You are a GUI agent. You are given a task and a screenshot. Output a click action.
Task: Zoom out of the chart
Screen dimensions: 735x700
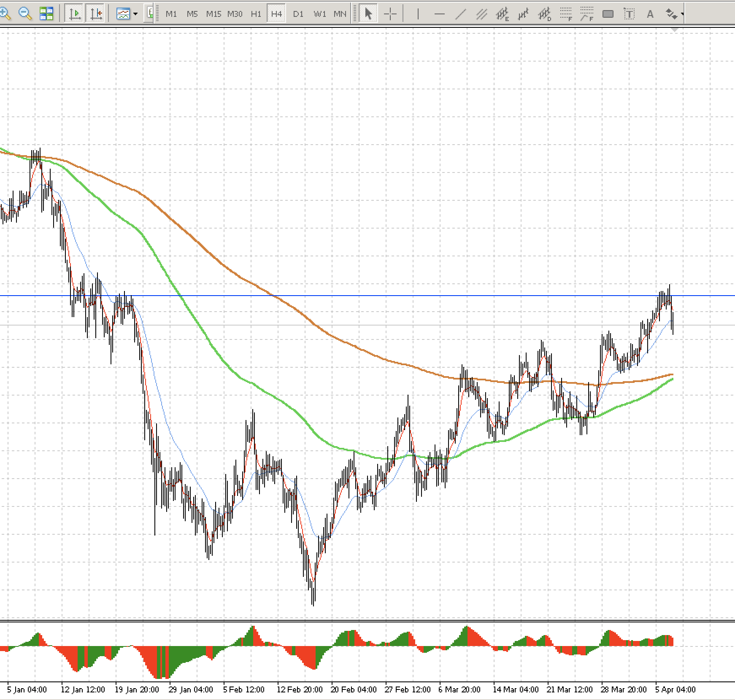(x=25, y=14)
